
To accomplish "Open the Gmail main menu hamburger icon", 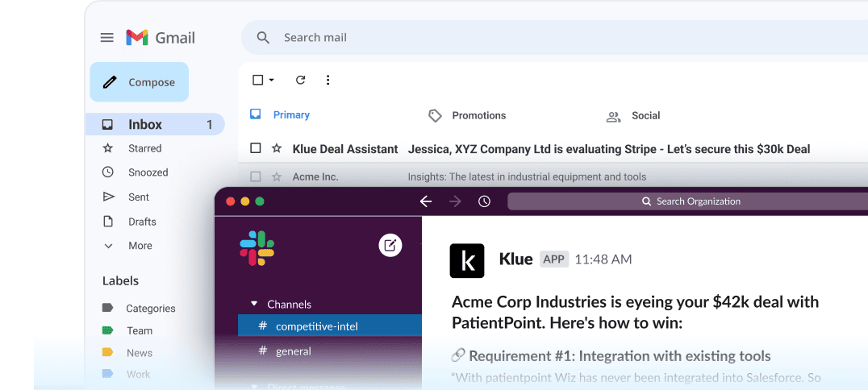I will [106, 38].
